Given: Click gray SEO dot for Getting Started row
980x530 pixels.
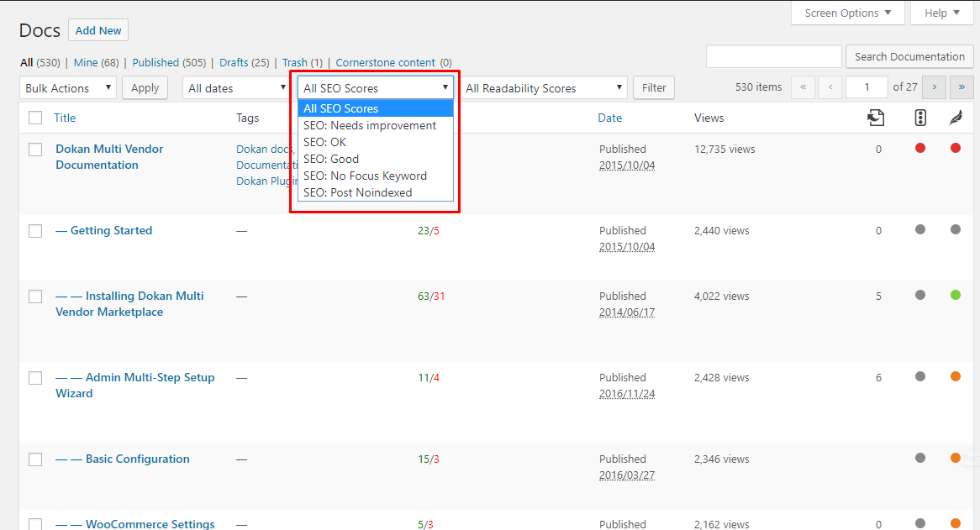Looking at the screenshot, I should coord(920,229).
